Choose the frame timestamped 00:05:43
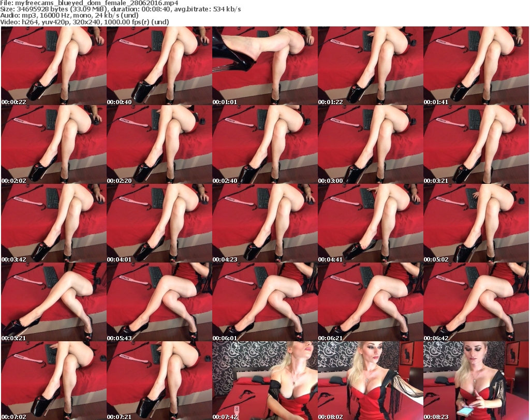Viewport: 530px width, 420px height. point(159,302)
